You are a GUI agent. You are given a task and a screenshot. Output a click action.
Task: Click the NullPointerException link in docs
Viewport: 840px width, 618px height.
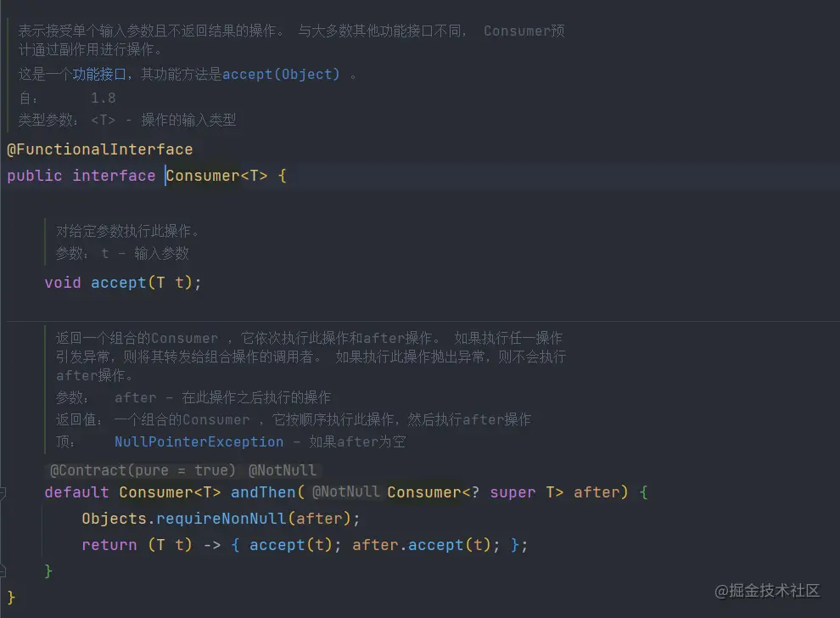pos(199,442)
